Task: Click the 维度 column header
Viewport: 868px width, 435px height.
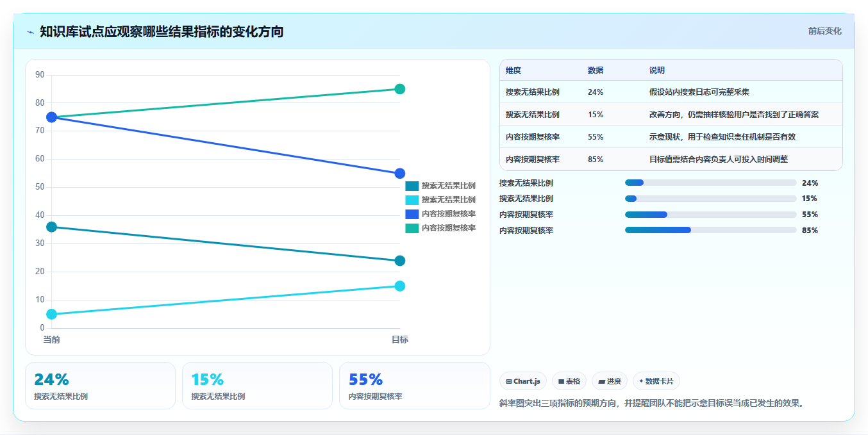Action: [513, 70]
